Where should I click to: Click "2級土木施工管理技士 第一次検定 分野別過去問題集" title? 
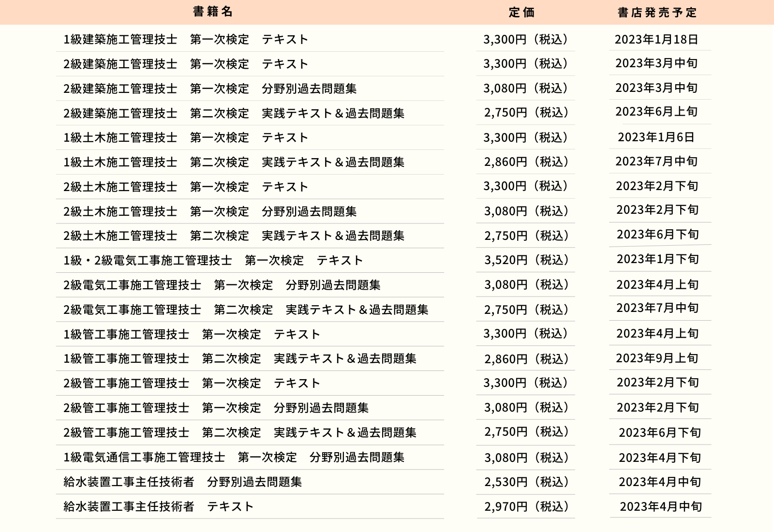point(210,211)
